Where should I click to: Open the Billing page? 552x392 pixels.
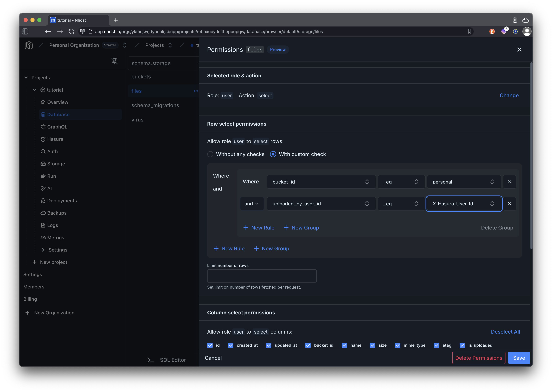30,299
